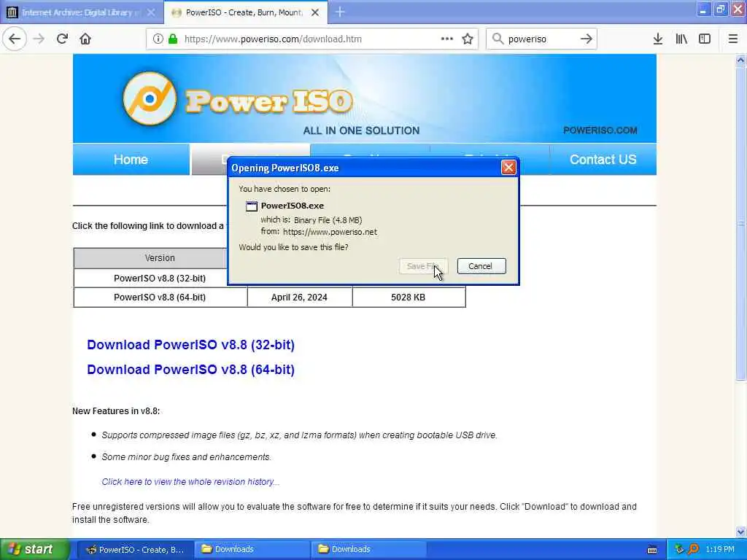Click Download PowerISO v8.8 (32-bit) link
The width and height of the screenshot is (747, 560).
[x=190, y=345]
